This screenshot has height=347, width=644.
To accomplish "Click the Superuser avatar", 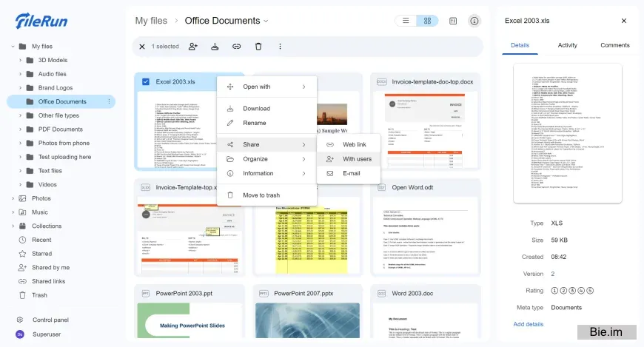I will point(20,334).
